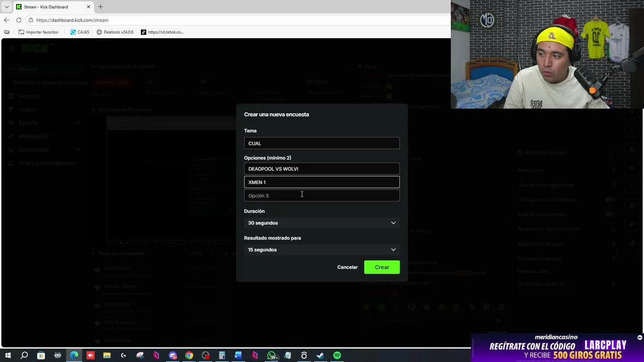Open the red app icon next to Edge on taskbar
644x362 pixels.
91,355
